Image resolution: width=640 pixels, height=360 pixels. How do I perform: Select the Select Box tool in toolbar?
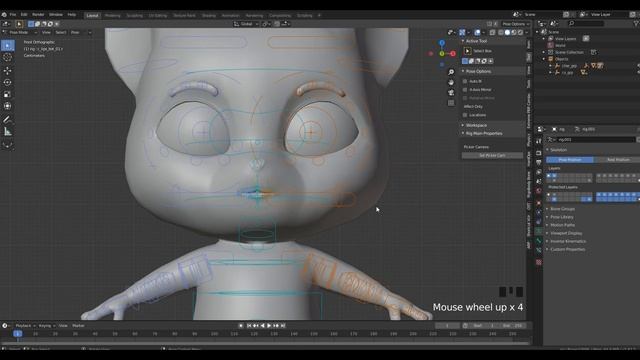(7, 45)
